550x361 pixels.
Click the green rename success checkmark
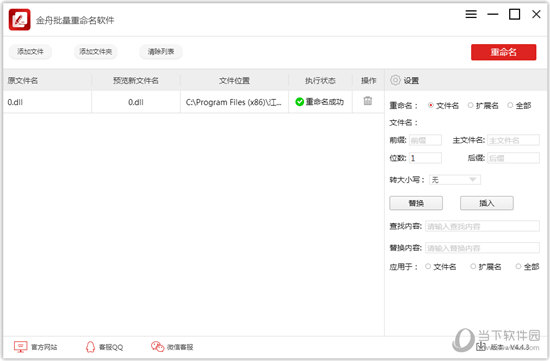point(300,102)
